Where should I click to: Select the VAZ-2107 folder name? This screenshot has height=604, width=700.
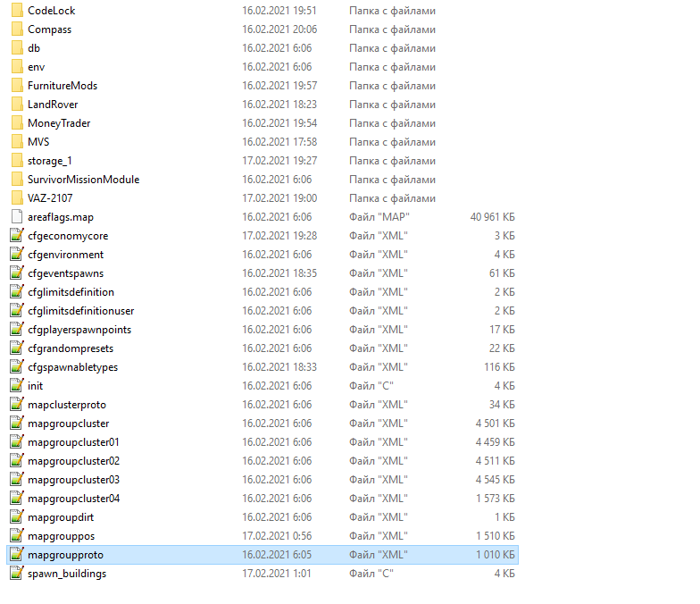50,198
